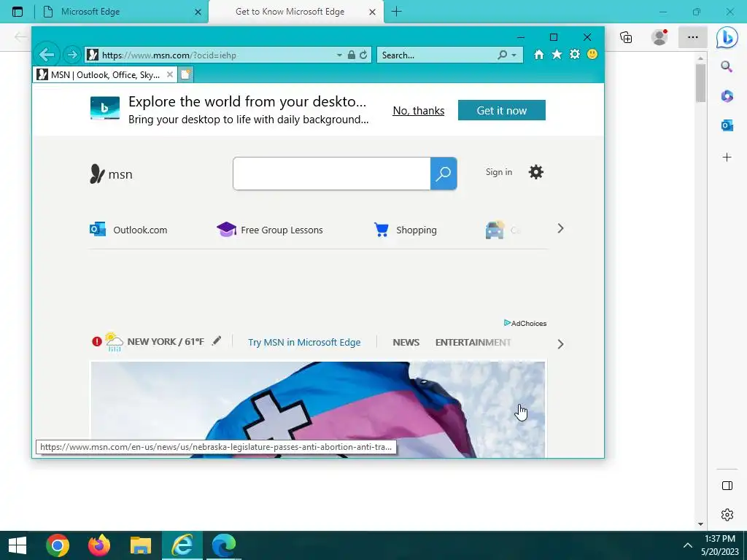
Task: Add sidebar app with plus icon
Action: pos(727,157)
